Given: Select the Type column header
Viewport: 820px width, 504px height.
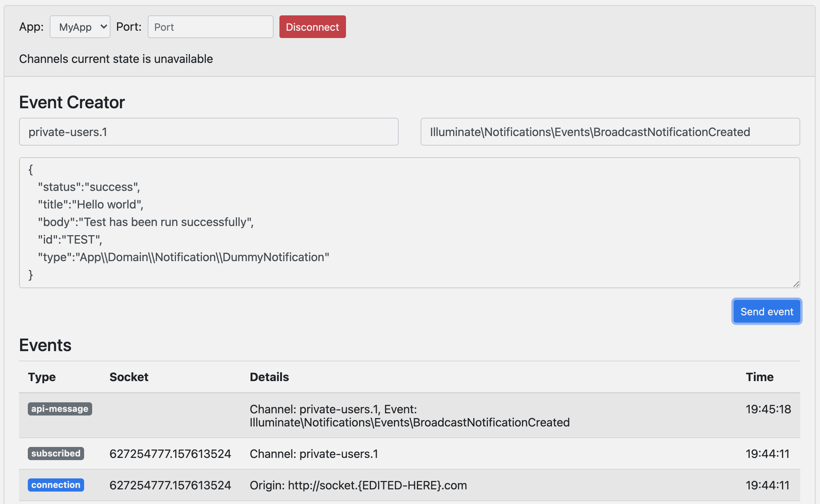Looking at the screenshot, I should 42,377.
